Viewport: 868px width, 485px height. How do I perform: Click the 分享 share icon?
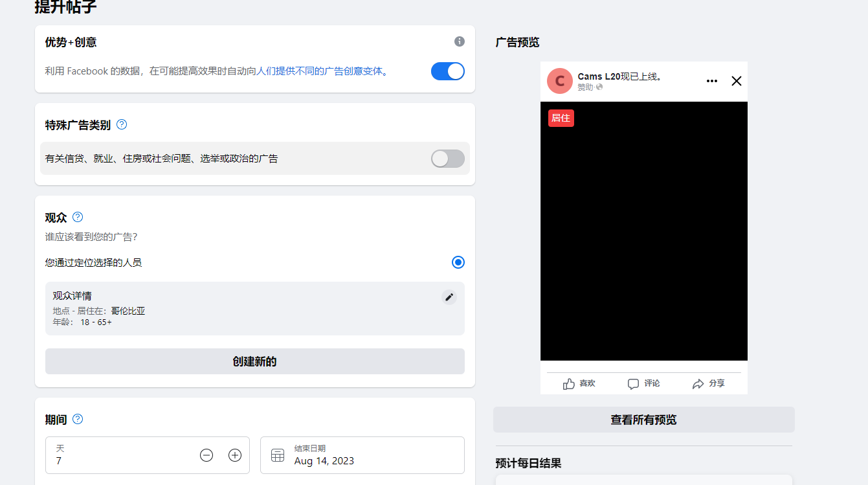click(x=698, y=384)
